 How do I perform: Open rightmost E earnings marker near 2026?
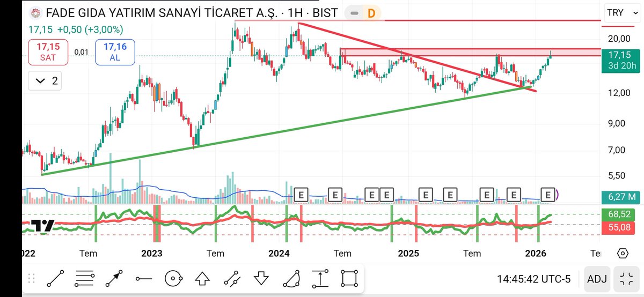click(x=548, y=194)
